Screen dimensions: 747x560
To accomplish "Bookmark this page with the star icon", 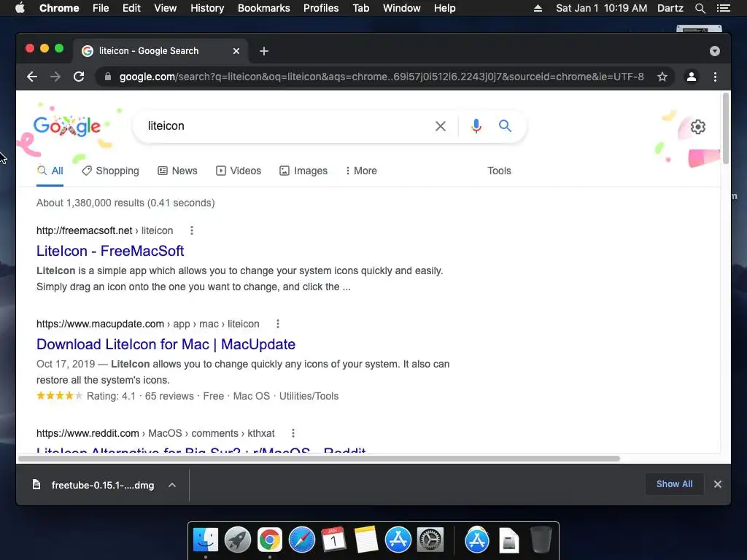I will (x=662, y=77).
